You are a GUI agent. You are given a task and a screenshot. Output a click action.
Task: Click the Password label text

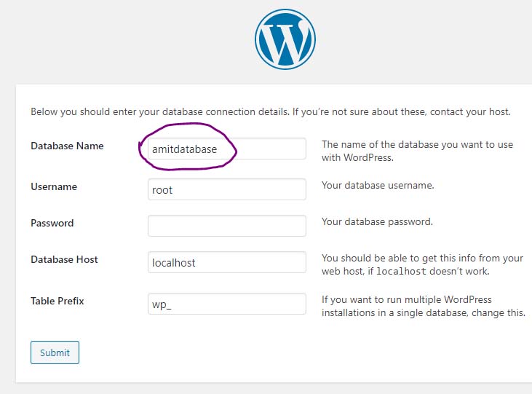point(52,223)
